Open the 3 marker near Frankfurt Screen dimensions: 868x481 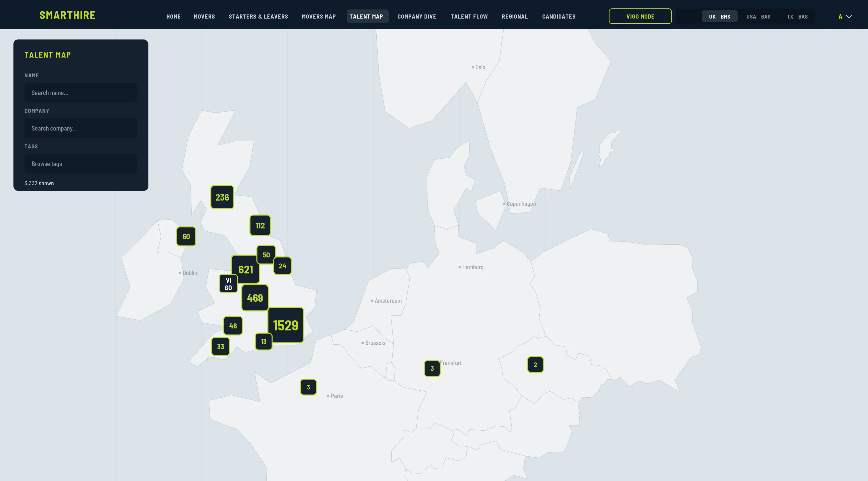click(432, 369)
